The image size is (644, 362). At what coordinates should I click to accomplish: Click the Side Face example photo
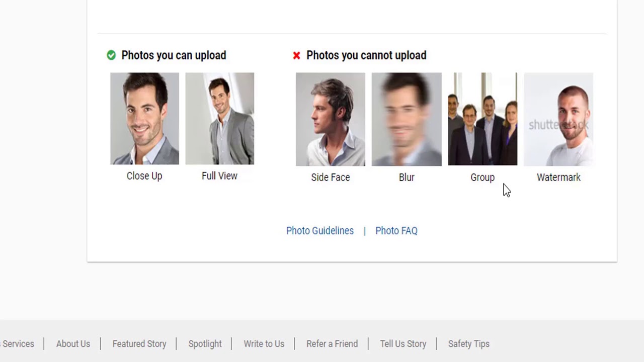pyautogui.click(x=331, y=119)
